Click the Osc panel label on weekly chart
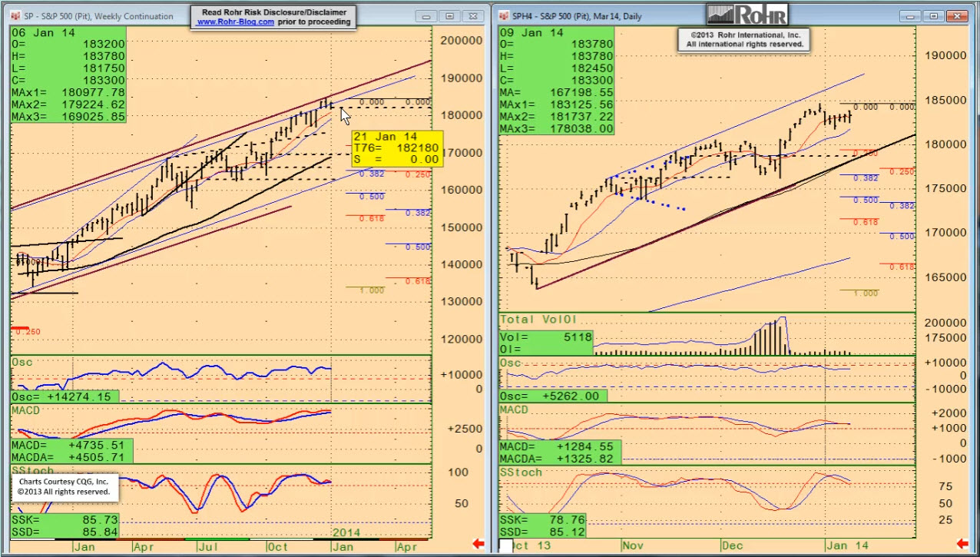 click(x=20, y=363)
